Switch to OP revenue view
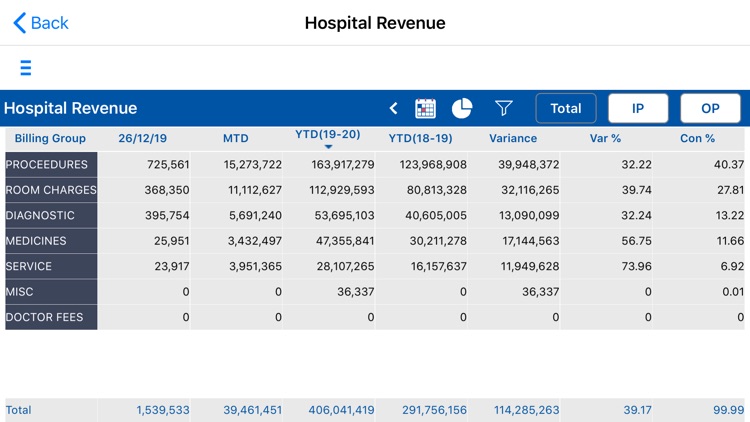 (710, 108)
